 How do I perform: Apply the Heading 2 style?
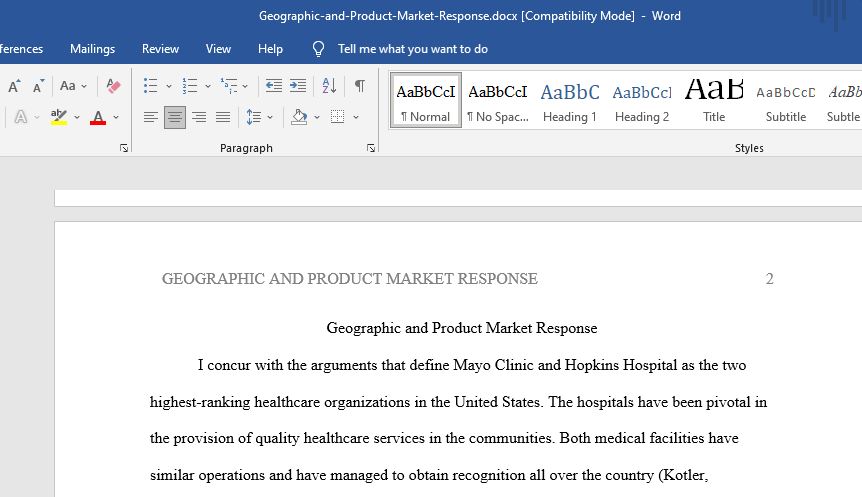[x=642, y=101]
